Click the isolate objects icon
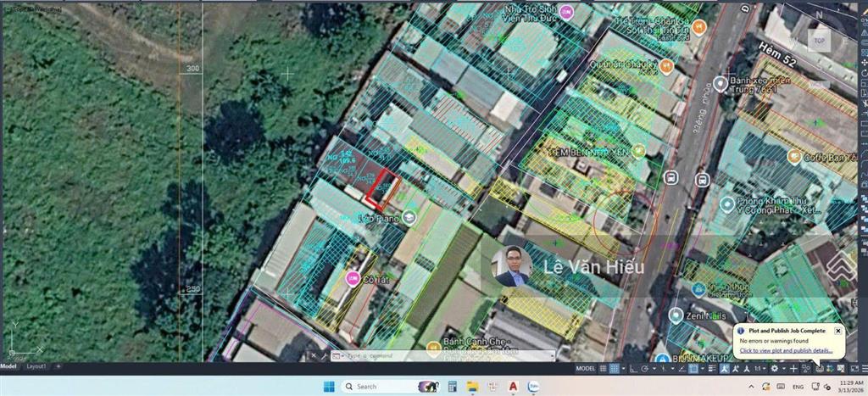Viewport: 868px width, 396px height. click(805, 368)
